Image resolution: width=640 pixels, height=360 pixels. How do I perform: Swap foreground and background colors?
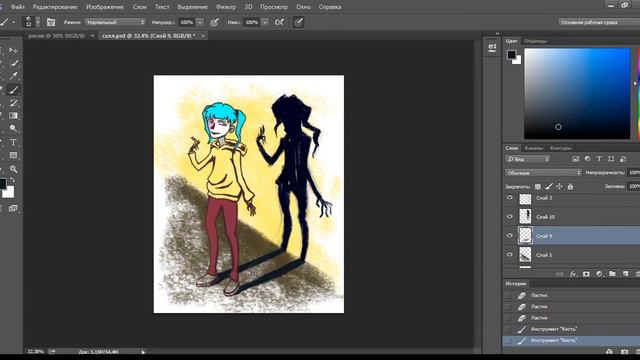[12, 180]
